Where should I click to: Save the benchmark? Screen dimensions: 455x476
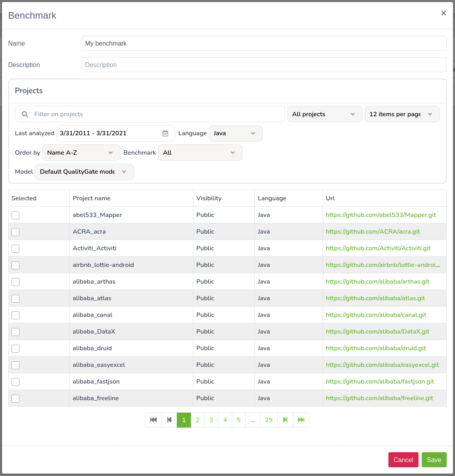(434, 460)
